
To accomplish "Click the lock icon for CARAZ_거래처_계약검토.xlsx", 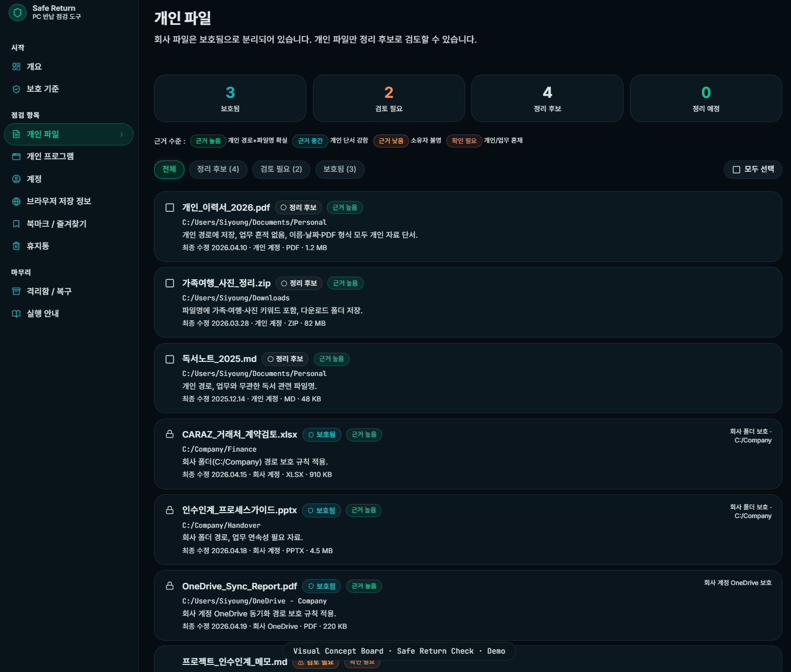I will pyautogui.click(x=170, y=434).
